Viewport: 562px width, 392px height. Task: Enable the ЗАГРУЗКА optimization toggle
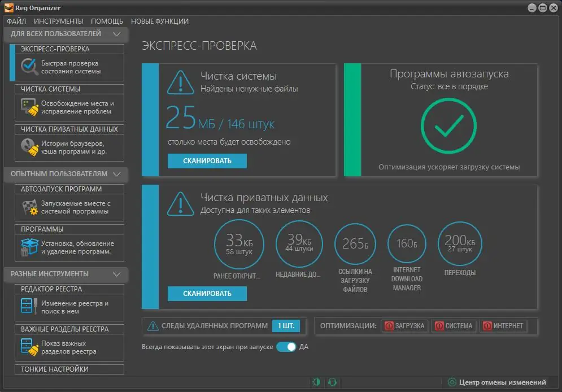404,326
